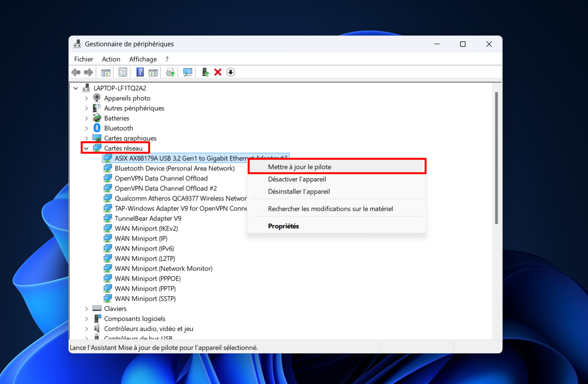Click the adapter icon beside WAN Miniport (SSTP)

107,298
